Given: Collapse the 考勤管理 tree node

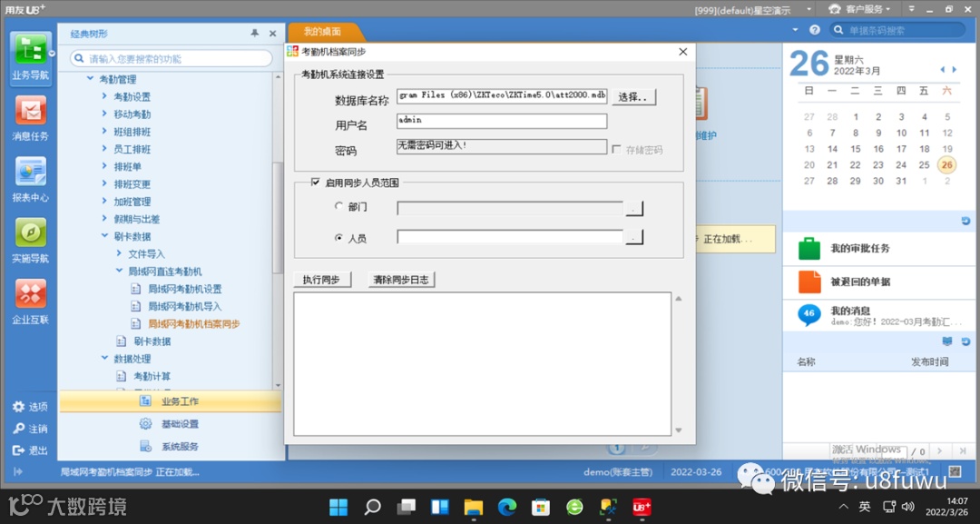Looking at the screenshot, I should click(90, 79).
